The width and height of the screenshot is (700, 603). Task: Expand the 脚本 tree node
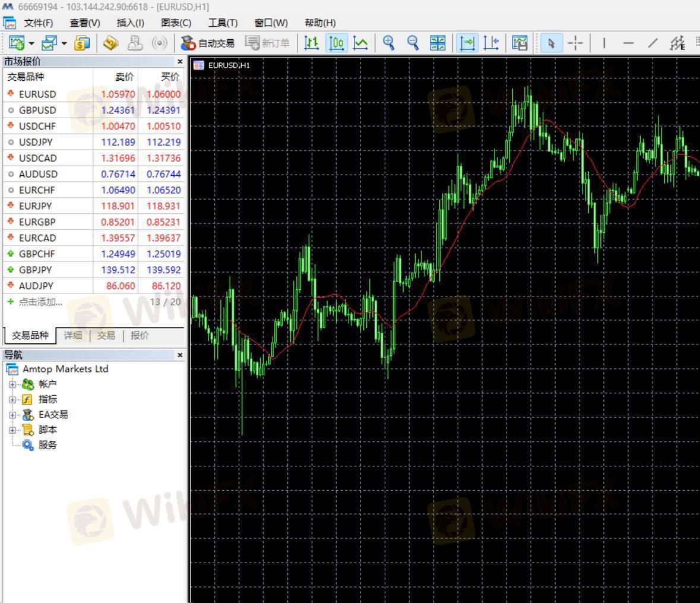point(12,430)
